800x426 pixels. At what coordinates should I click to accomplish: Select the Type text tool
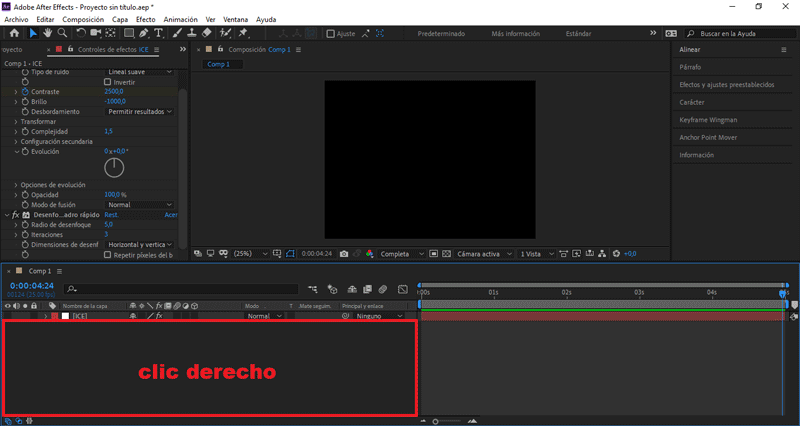pyautogui.click(x=159, y=33)
